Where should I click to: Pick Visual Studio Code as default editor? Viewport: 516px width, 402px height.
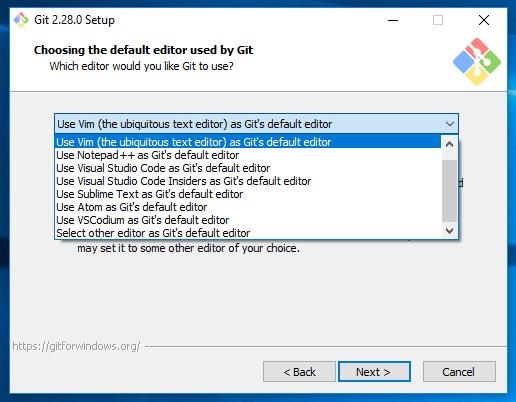pyautogui.click(x=248, y=168)
